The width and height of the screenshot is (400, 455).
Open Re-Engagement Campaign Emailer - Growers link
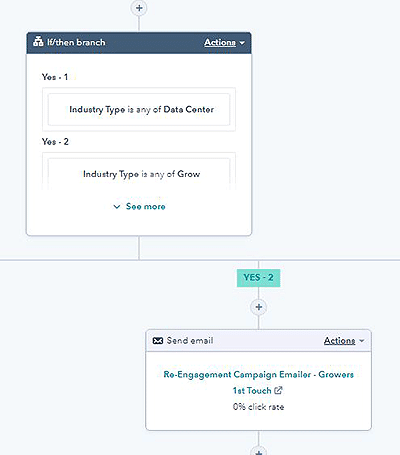258,382
